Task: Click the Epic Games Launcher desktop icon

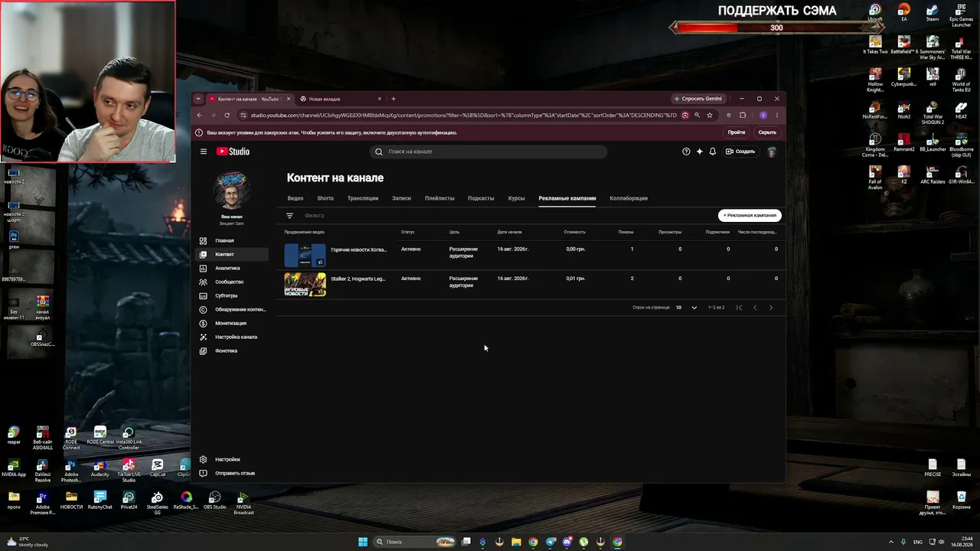Action: [x=962, y=15]
